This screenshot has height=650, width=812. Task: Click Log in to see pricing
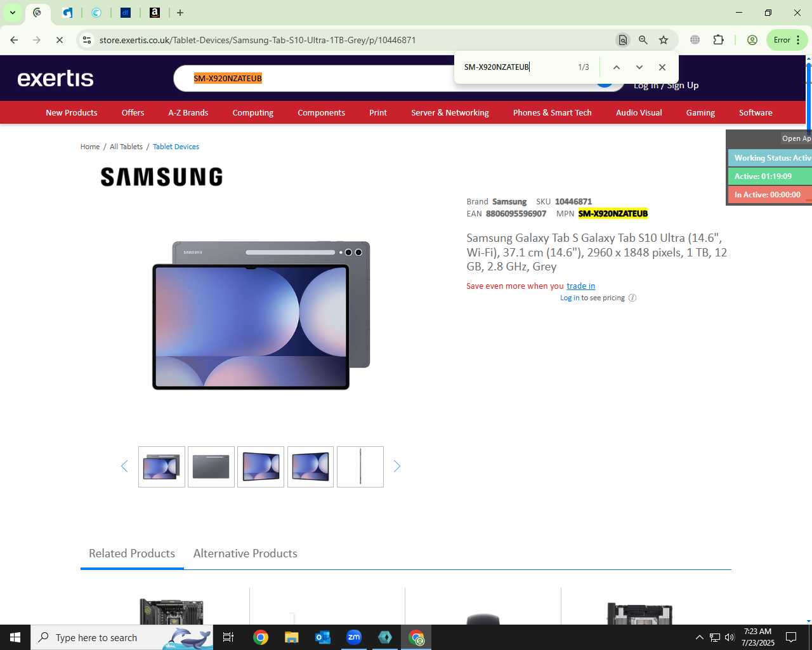tap(570, 298)
